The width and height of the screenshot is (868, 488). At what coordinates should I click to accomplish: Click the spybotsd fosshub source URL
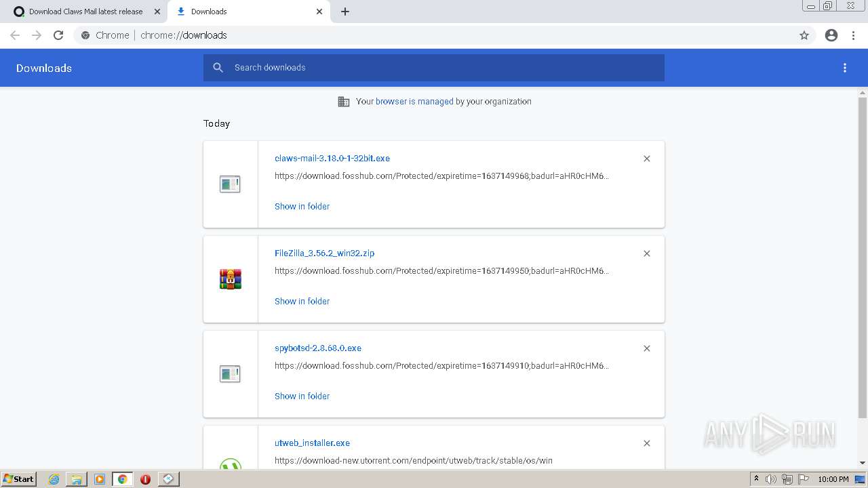(x=441, y=366)
